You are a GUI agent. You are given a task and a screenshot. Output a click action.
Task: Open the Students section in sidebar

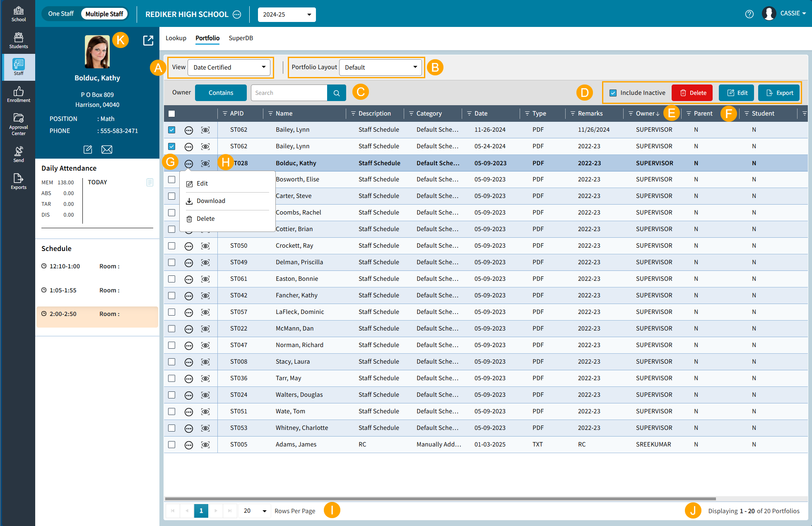[x=18, y=41]
